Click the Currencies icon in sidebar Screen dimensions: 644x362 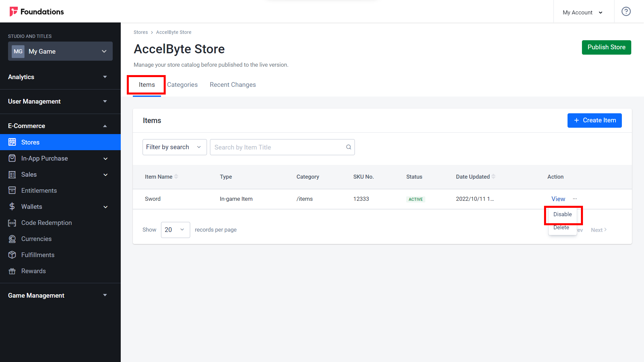point(12,239)
